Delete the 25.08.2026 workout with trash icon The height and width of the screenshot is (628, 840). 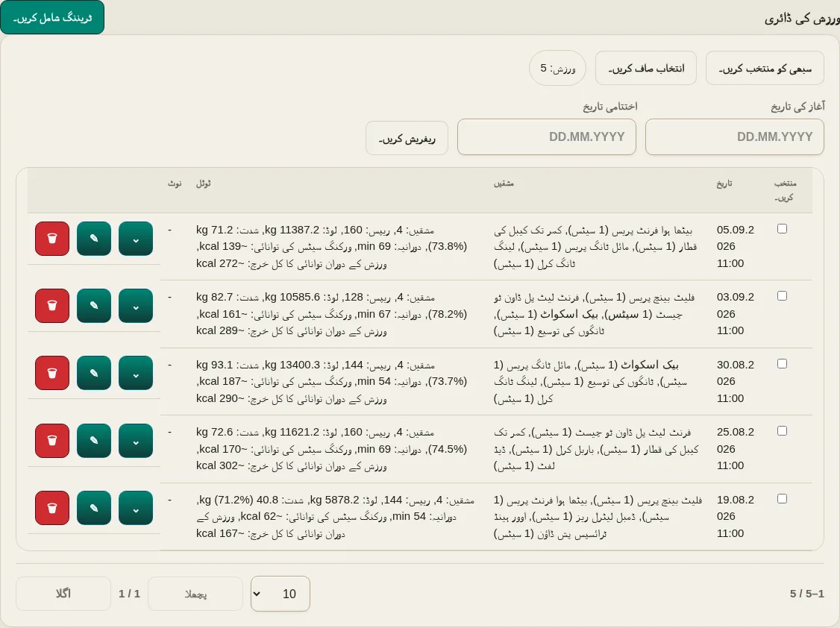pyautogui.click(x=52, y=441)
